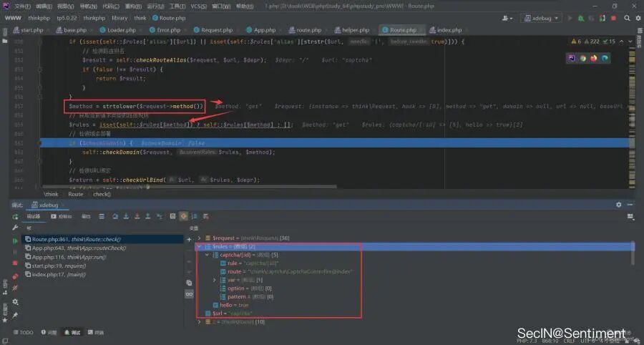This screenshot has width=644, height=345.
Task: Collapse the captcha/[:id] array node
Action: tap(207, 255)
